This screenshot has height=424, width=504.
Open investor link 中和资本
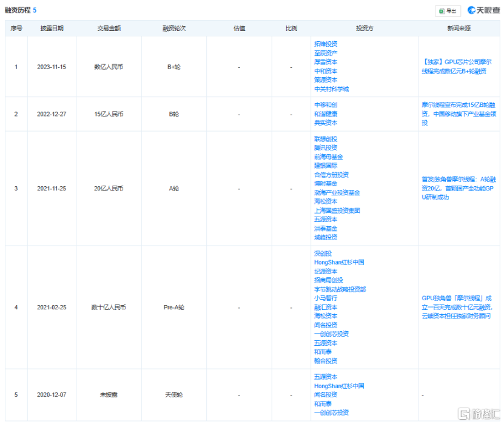tap(326, 71)
